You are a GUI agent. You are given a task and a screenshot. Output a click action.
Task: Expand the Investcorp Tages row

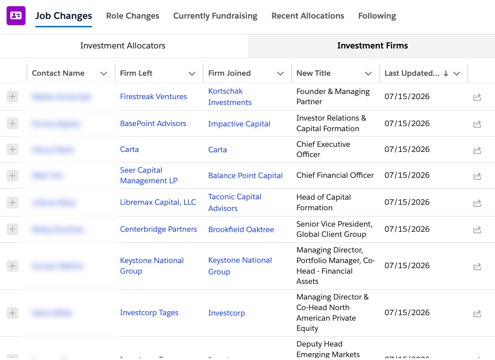(12, 313)
